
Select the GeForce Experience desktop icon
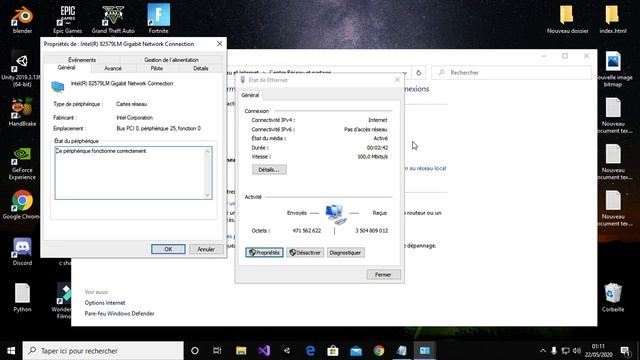pos(22,163)
